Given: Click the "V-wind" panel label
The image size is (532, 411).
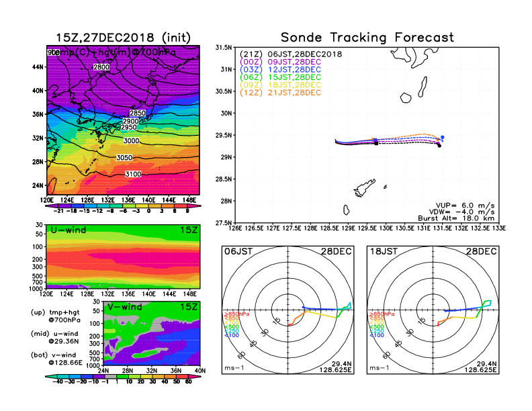Looking at the screenshot, I should point(124,307).
